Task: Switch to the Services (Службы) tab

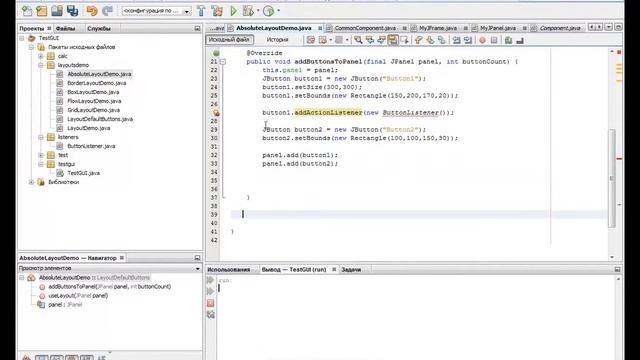Action: tap(99, 28)
